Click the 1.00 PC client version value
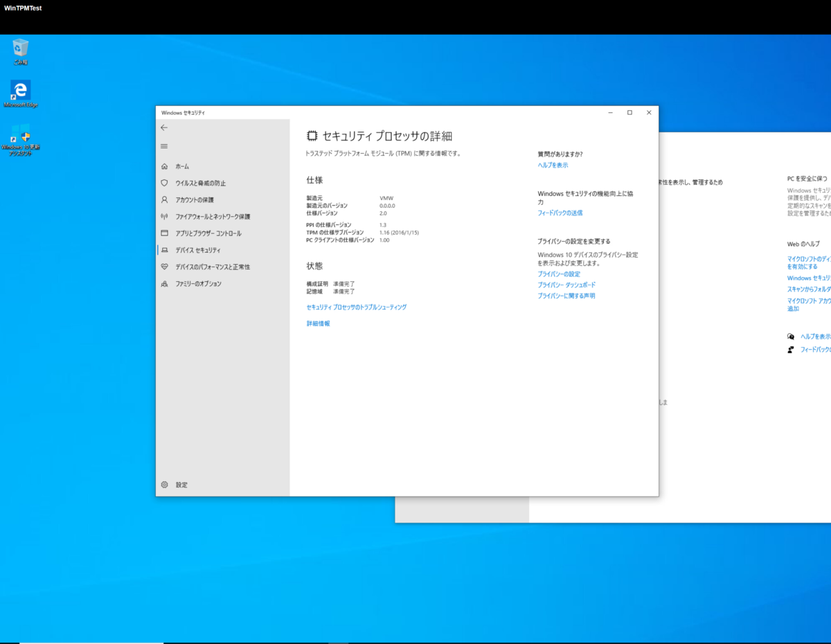This screenshot has width=831, height=644. tap(384, 240)
